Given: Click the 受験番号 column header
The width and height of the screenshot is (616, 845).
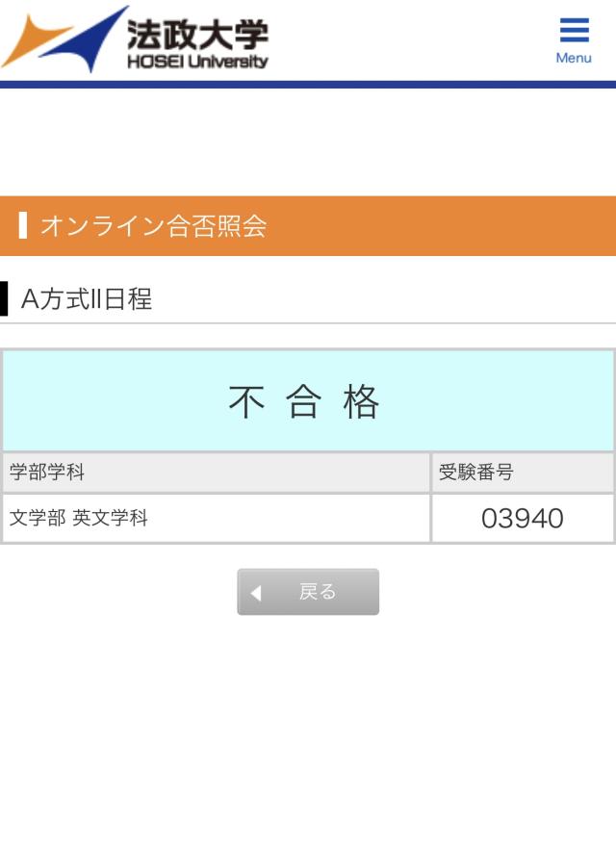Looking at the screenshot, I should tap(475, 473).
